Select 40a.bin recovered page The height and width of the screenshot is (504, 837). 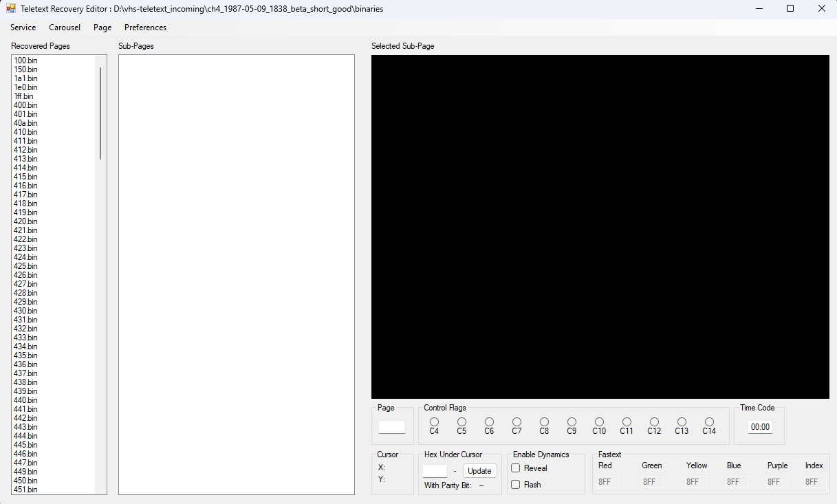(24, 123)
